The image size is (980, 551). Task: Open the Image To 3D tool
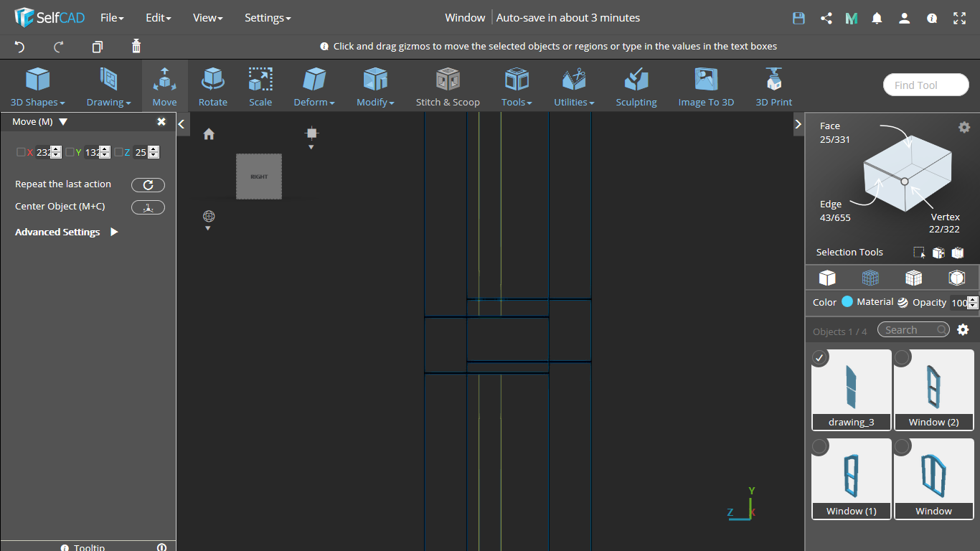click(706, 86)
